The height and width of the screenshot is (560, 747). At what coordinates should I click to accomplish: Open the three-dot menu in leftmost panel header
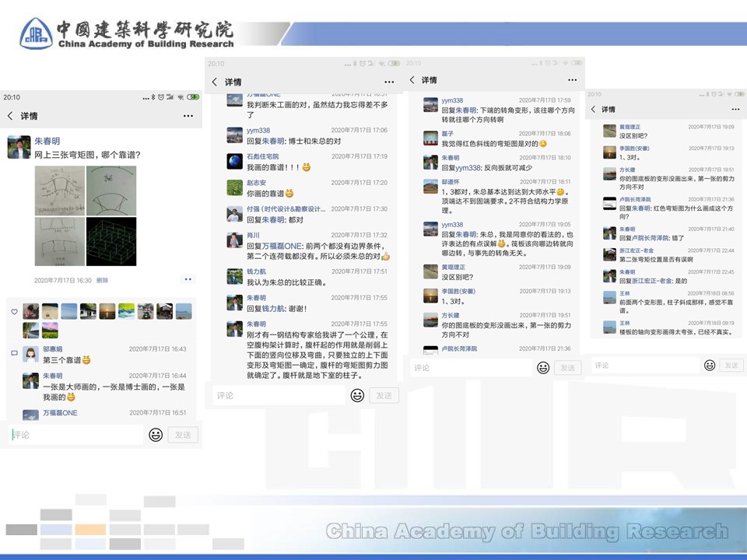pos(188,116)
